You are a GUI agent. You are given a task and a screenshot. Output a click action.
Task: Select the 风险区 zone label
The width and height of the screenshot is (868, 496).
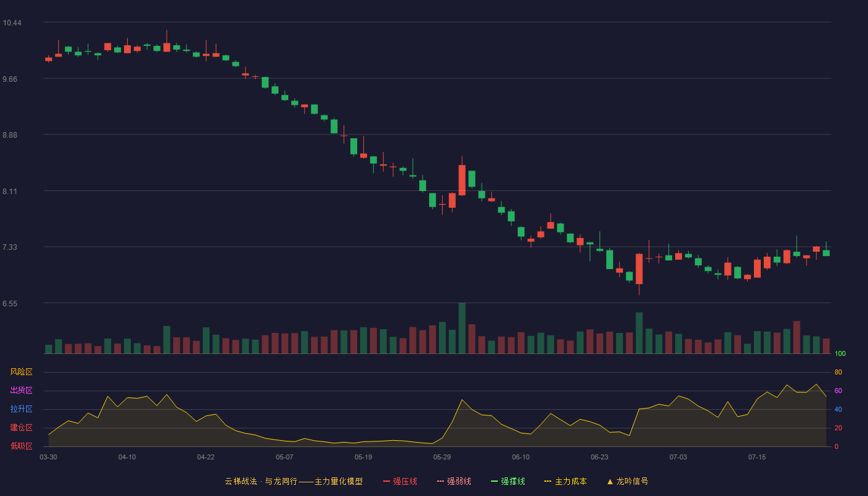(x=21, y=372)
